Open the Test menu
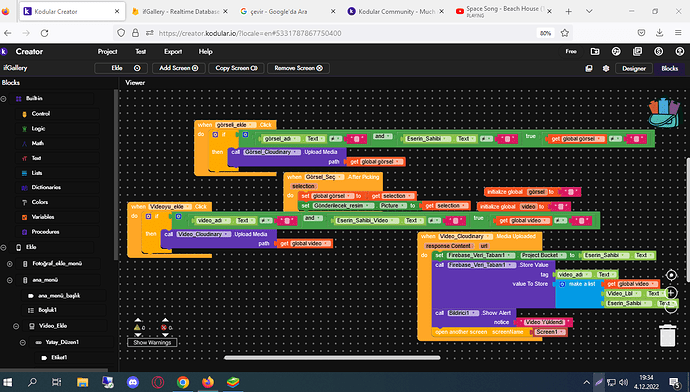The height and width of the screenshot is (392, 690). (140, 51)
